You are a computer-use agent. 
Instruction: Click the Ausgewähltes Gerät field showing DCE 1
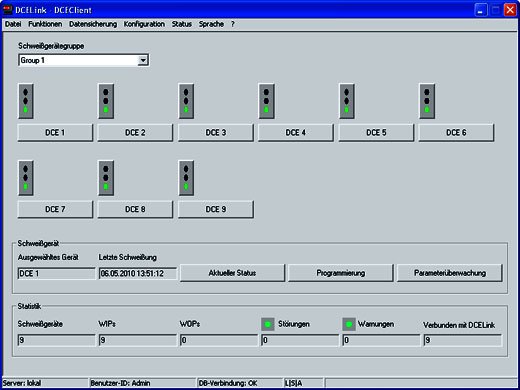pyautogui.click(x=56, y=273)
